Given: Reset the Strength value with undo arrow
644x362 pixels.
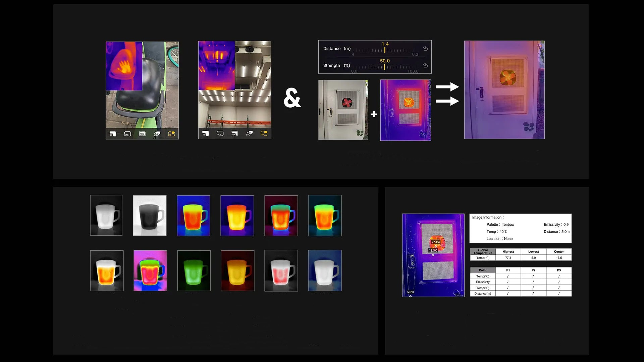Looking at the screenshot, I should (425, 65).
